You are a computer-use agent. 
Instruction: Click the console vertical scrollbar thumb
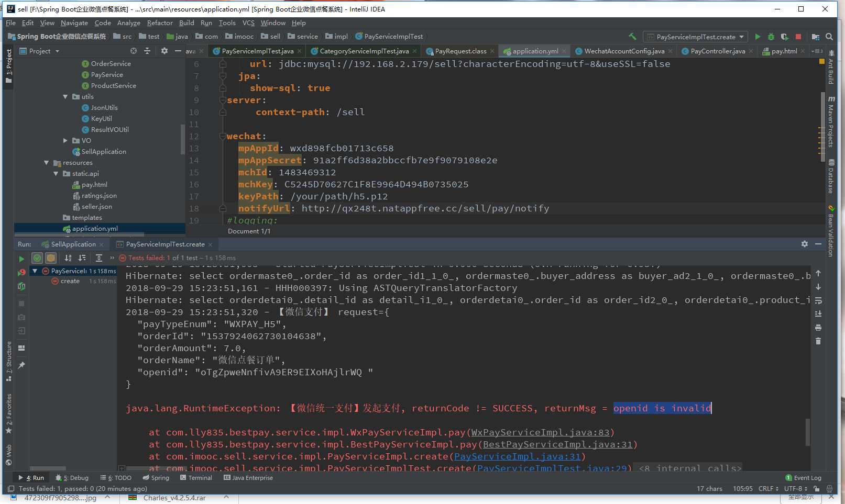[x=808, y=432]
